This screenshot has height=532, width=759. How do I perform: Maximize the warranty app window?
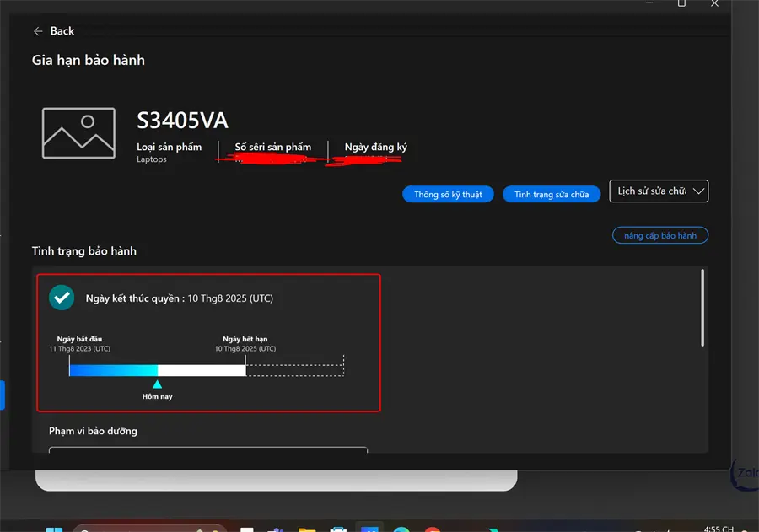click(x=681, y=3)
